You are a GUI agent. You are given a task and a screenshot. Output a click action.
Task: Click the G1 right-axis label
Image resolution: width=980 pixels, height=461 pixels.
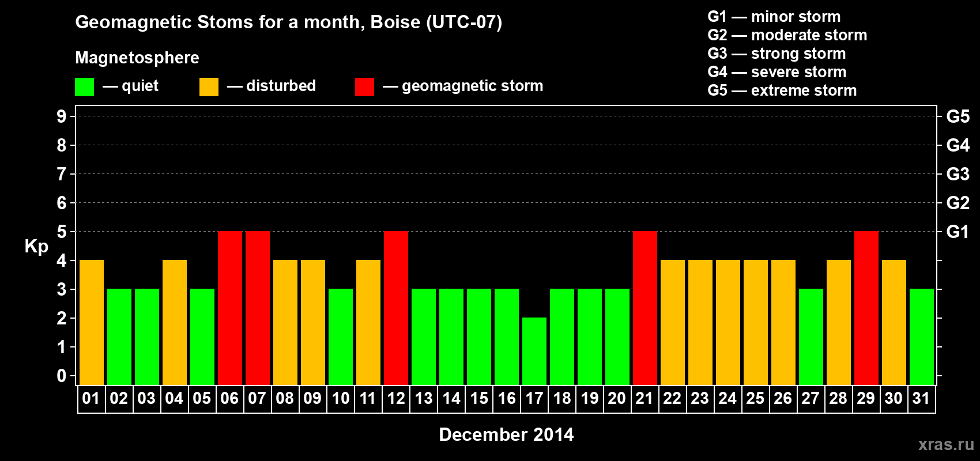(958, 232)
